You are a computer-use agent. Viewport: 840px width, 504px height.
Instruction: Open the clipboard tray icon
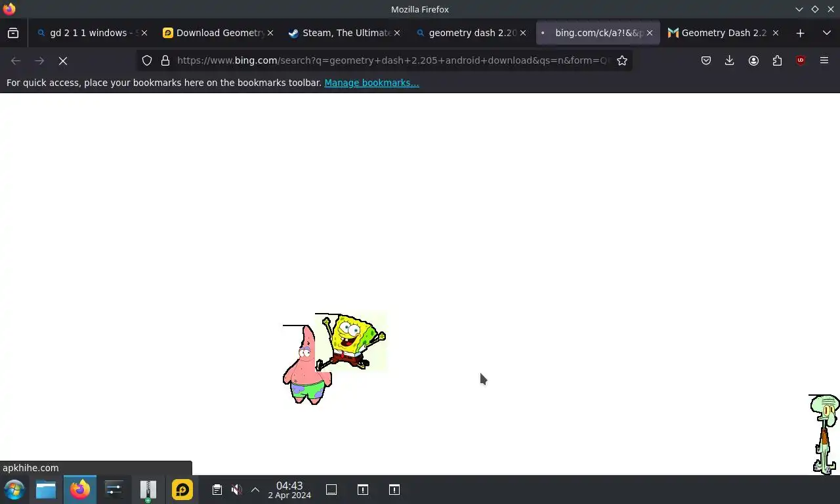tap(217, 490)
